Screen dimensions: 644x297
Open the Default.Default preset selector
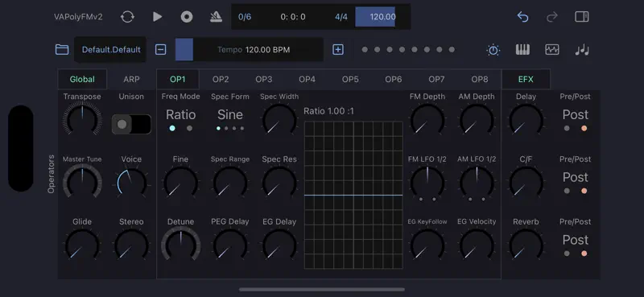pyautogui.click(x=110, y=50)
